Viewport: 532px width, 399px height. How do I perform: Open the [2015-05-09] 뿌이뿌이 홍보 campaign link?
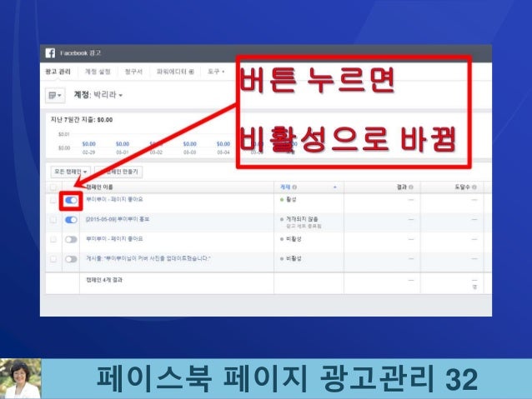click(x=118, y=219)
